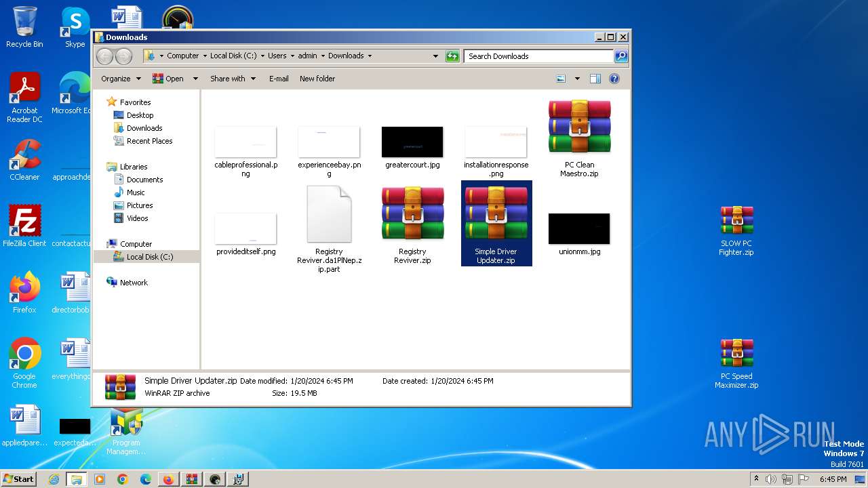Open Desktop under Favorites
The width and height of the screenshot is (868, 488).
point(140,115)
